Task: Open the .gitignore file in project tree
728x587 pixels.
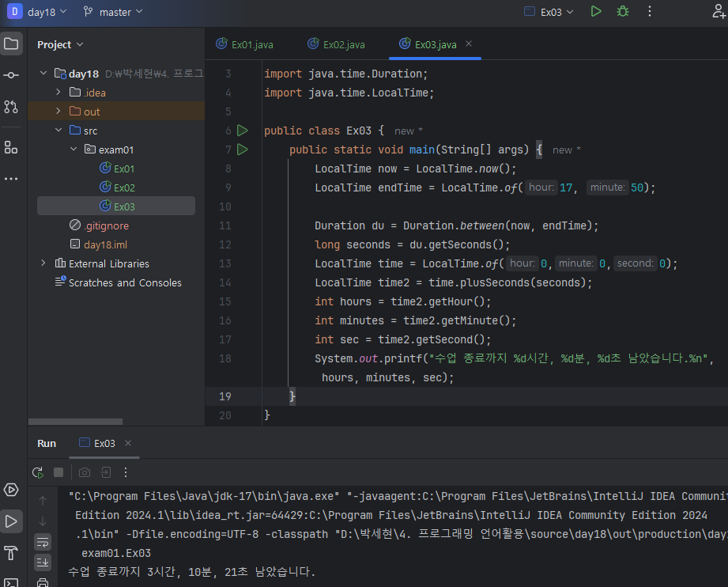Action: 106,225
